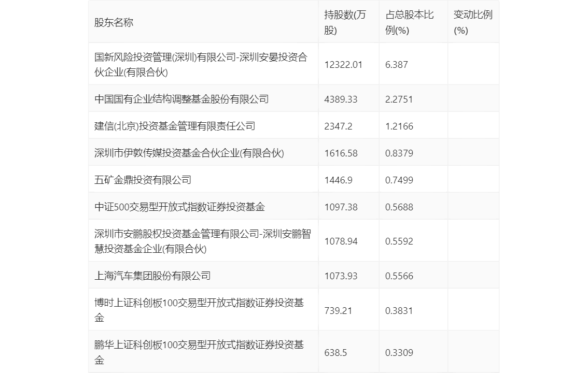Select 鹏华上证科创板100 fund name
Viewport: 588px width, 373px height.
click(x=199, y=352)
